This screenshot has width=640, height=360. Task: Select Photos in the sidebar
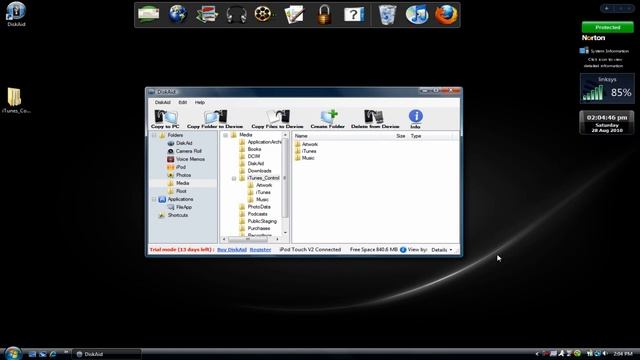click(x=179, y=175)
